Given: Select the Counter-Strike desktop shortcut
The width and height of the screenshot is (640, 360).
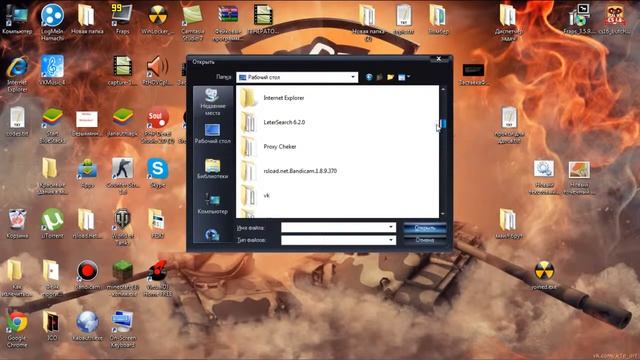Looking at the screenshot, I should tap(122, 176).
